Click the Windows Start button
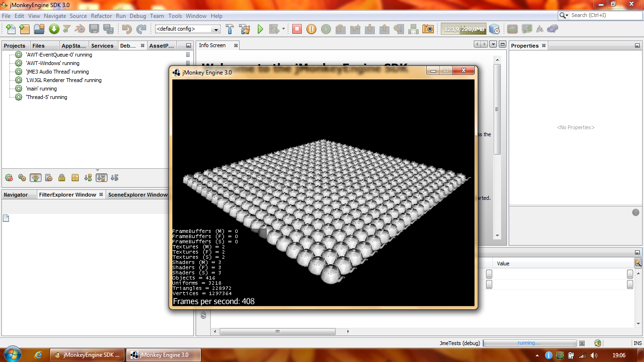Image resolution: width=644 pixels, height=362 pixels. [x=12, y=354]
